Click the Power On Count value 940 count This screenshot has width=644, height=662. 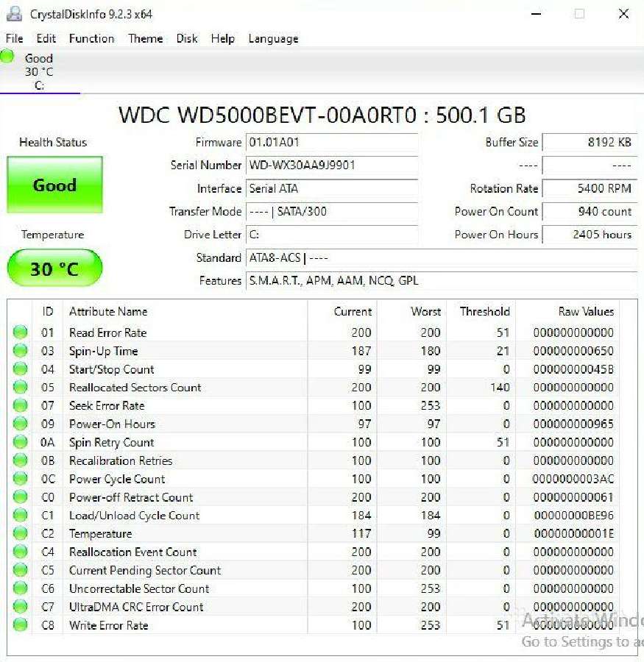590,211
